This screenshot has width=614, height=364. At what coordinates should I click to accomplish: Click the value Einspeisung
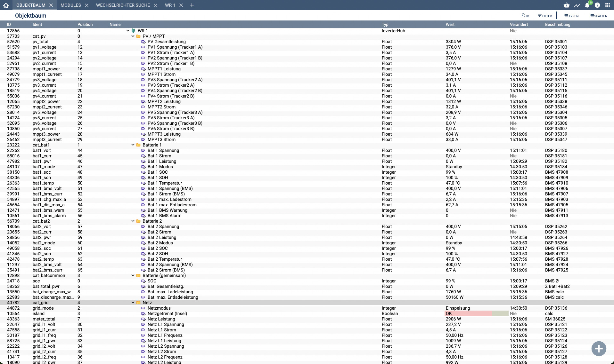tap(458, 308)
